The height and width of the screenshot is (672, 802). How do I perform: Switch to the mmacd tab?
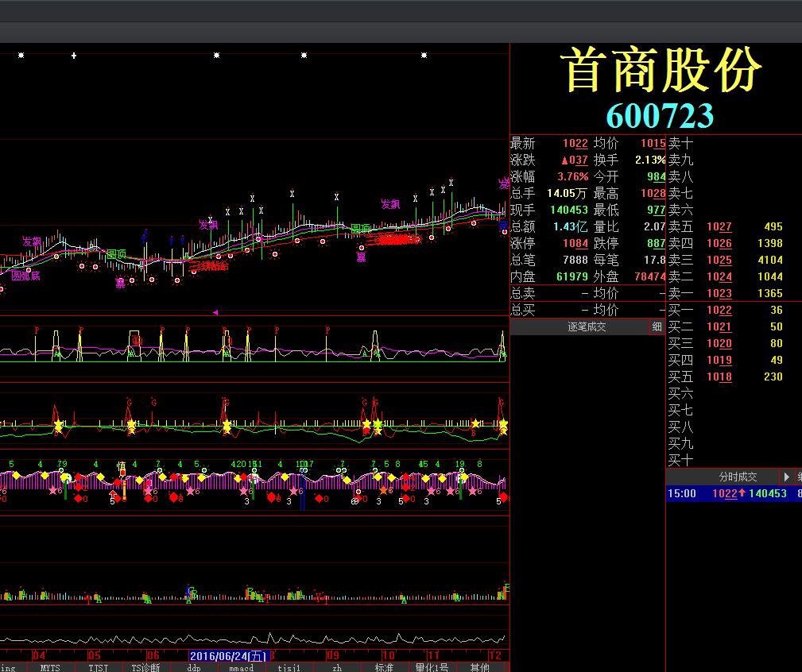point(242,667)
